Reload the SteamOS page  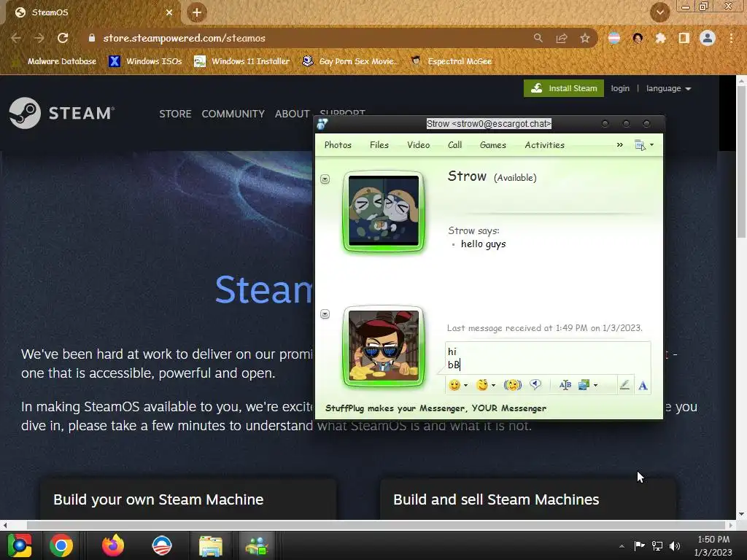[x=63, y=38]
